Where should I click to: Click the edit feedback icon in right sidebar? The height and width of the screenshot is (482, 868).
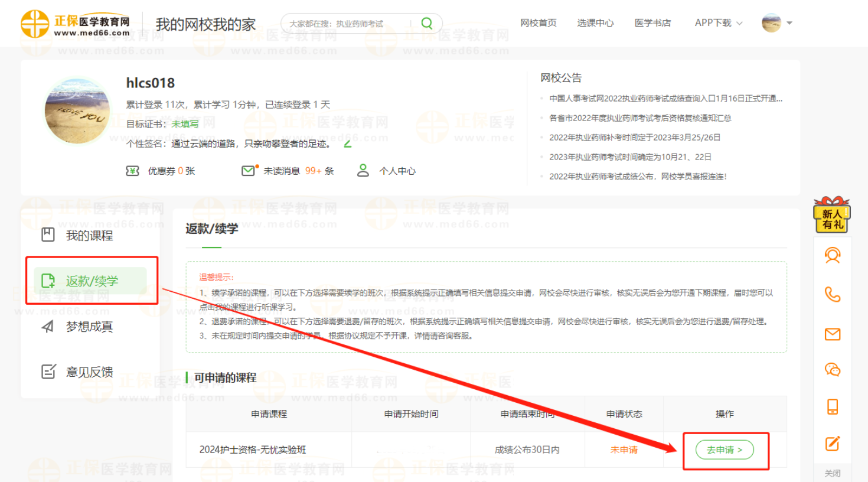coord(833,444)
